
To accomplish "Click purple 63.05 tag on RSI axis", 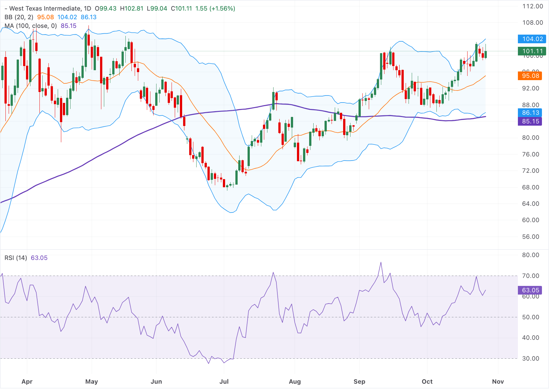I will tap(530, 290).
